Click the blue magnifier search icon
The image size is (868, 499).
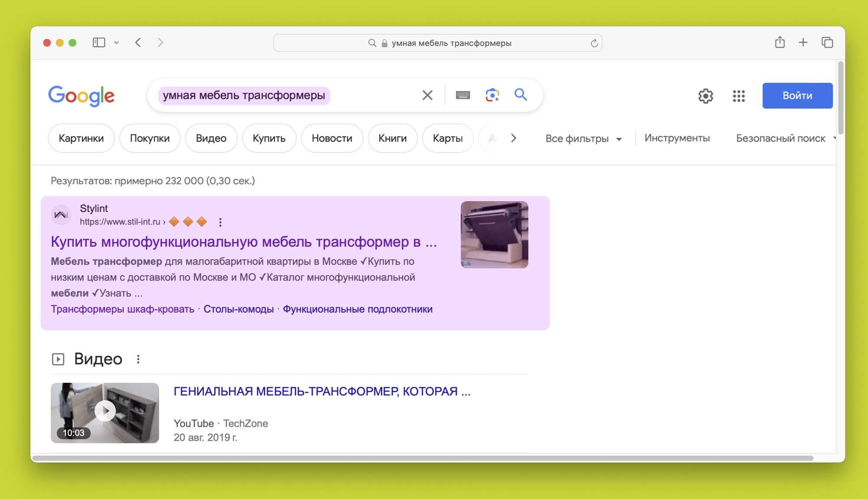point(521,95)
